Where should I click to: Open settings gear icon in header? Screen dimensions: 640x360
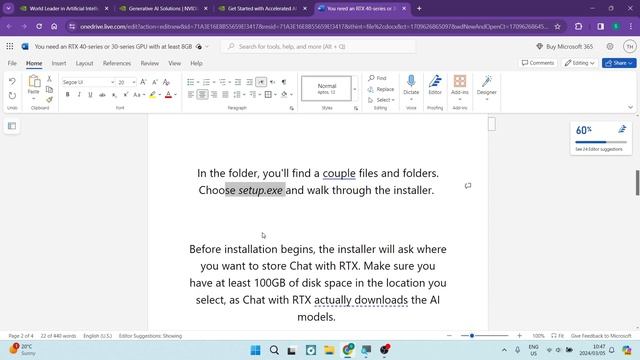pos(610,47)
